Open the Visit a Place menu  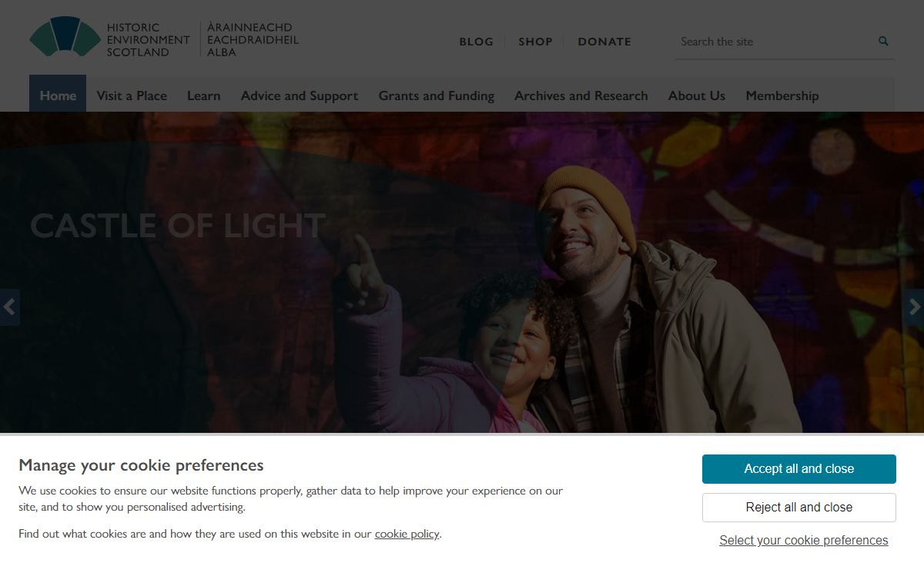tap(132, 96)
